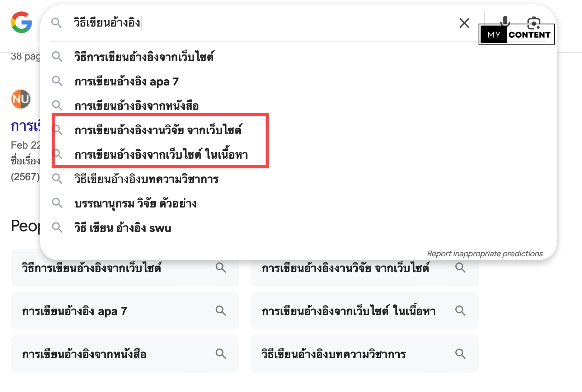
Task: Choose suggestion 'การเขียนอ้างอิง apa 7'
Action: coord(126,82)
